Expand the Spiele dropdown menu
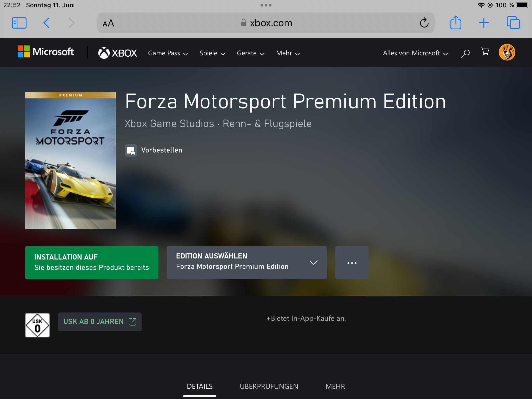The width and height of the screenshot is (532, 399). click(212, 53)
